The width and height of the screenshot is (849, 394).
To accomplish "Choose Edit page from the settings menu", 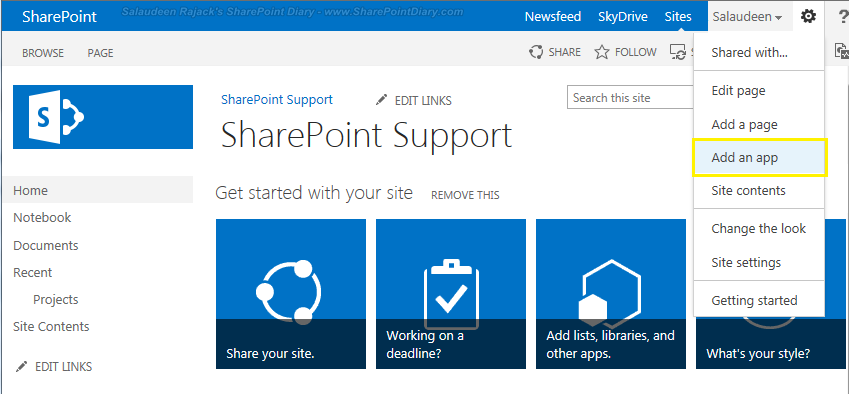I will click(x=759, y=90).
